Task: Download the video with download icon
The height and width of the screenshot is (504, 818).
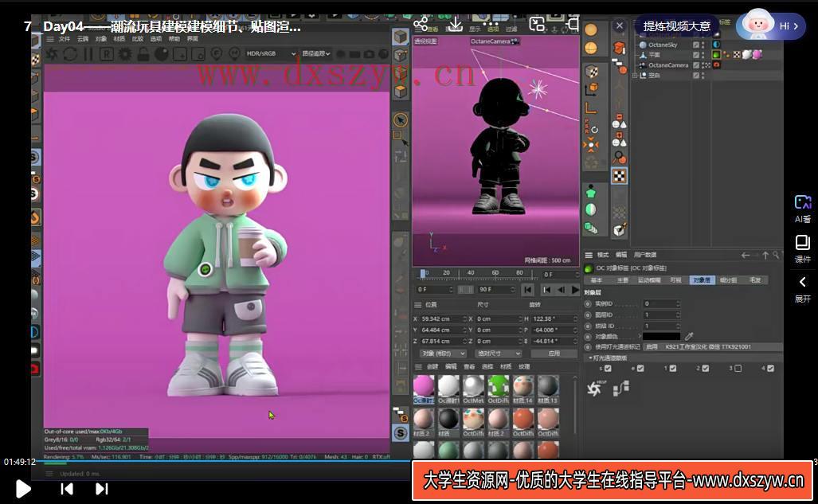Action: (456, 24)
